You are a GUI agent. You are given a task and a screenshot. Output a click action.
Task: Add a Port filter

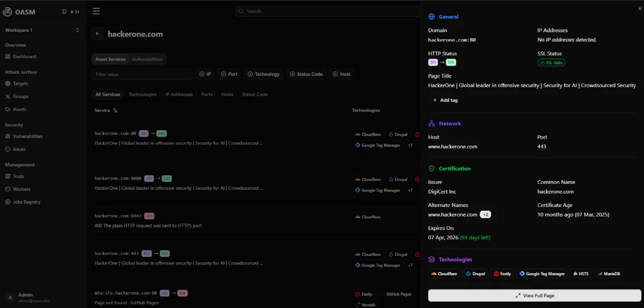click(x=229, y=74)
